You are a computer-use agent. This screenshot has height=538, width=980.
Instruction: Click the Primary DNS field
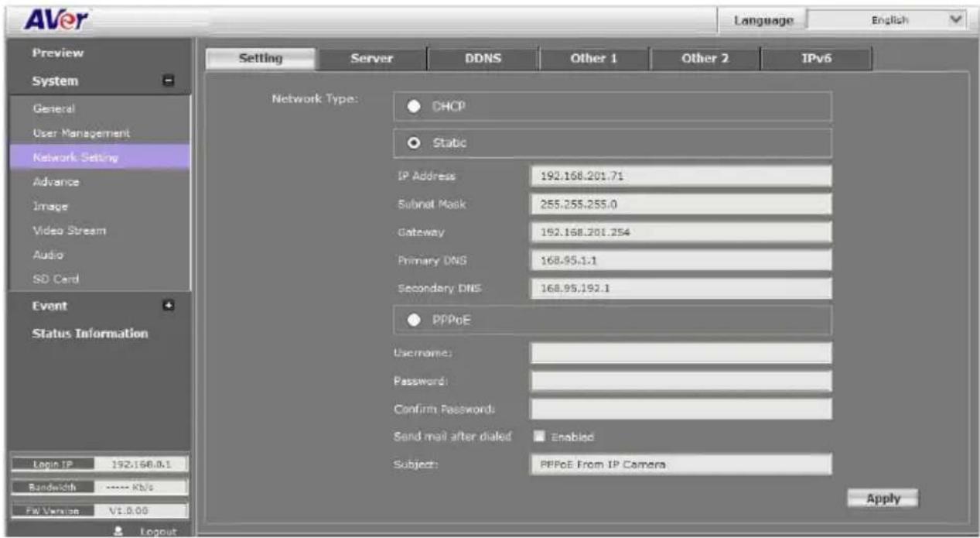(681, 260)
